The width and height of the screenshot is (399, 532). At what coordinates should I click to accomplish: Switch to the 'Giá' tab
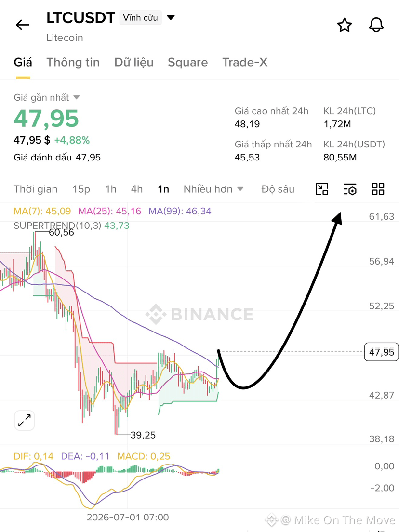(x=23, y=63)
